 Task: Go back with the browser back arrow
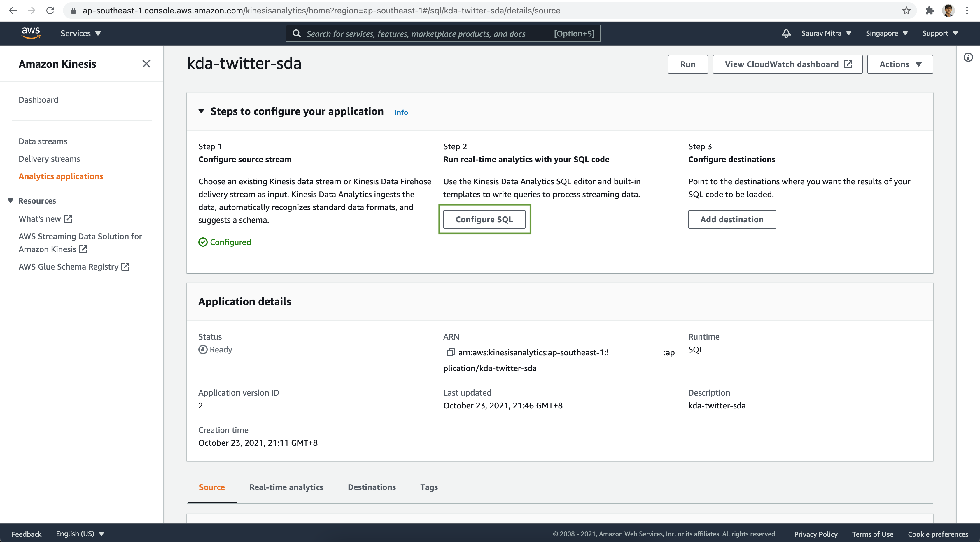13,10
